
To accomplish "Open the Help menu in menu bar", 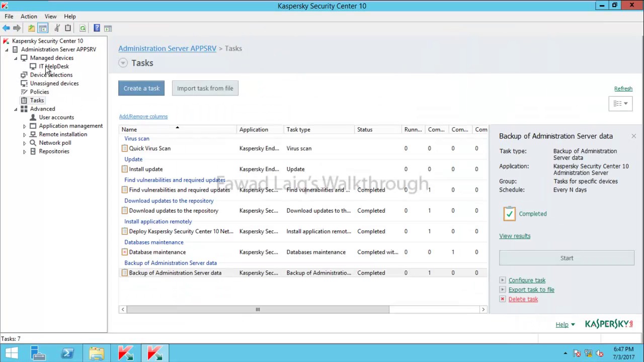I will 70,16.
